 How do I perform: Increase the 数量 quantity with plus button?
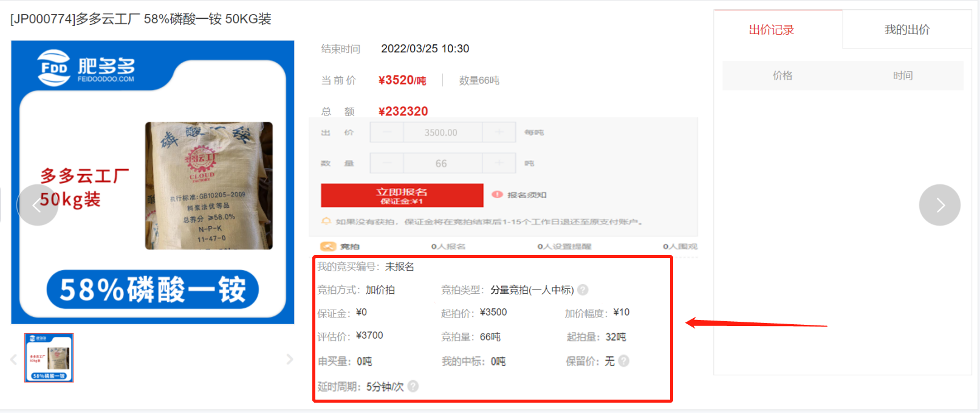coord(499,163)
